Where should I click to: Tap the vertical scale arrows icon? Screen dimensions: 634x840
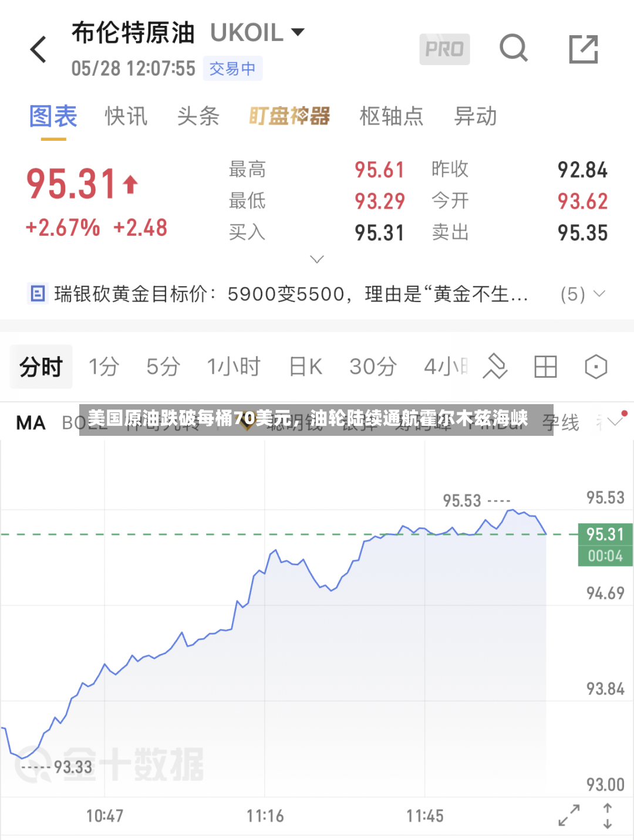608,815
